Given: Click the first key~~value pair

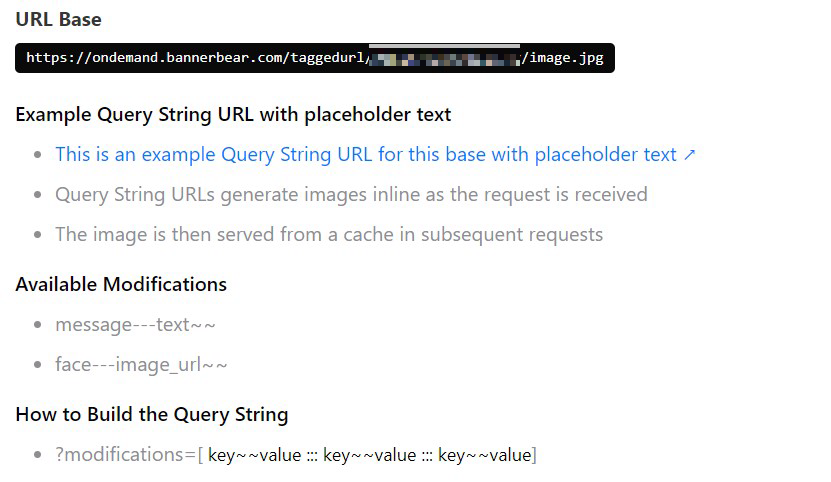Looking at the screenshot, I should (254, 455).
